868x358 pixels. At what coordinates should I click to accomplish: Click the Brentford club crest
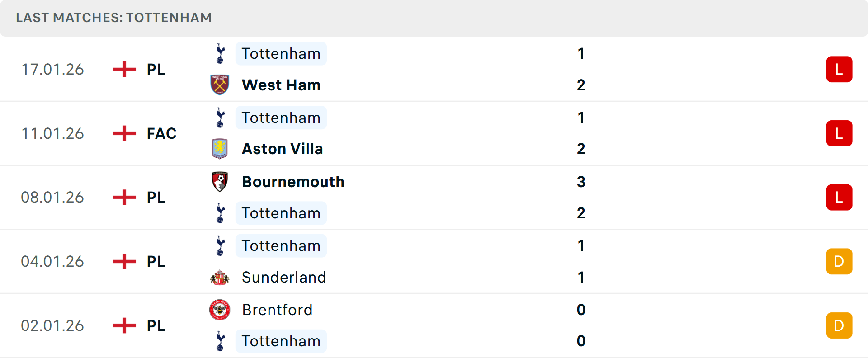[x=220, y=310]
